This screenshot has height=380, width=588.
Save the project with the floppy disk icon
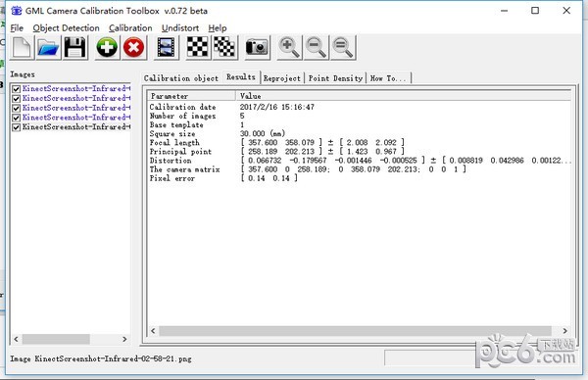[x=75, y=48]
